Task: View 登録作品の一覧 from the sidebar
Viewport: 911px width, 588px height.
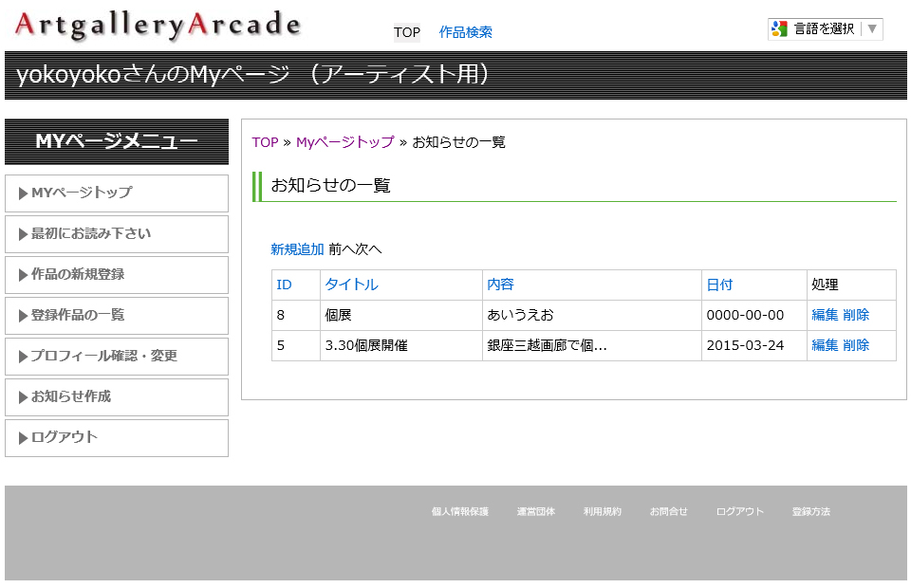Action: [x=117, y=315]
